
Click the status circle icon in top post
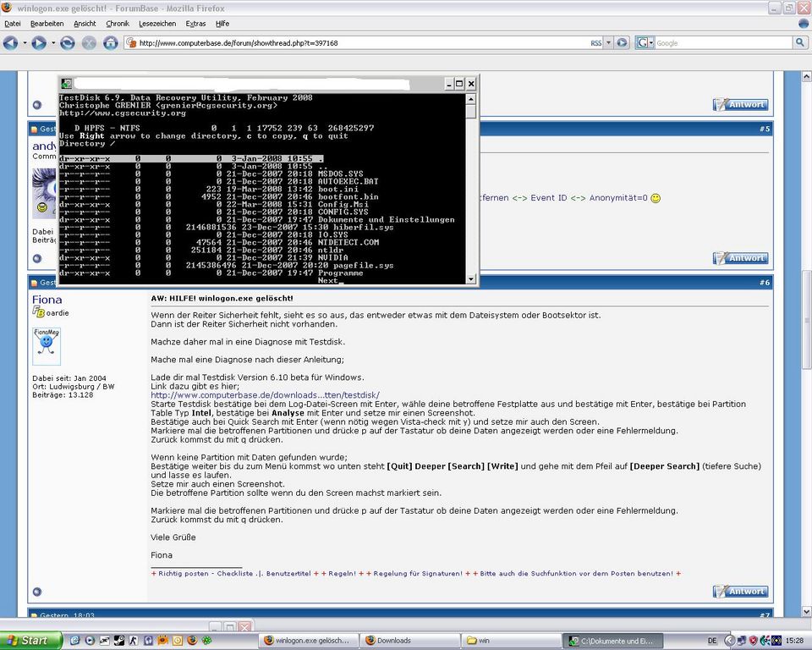pos(36,105)
